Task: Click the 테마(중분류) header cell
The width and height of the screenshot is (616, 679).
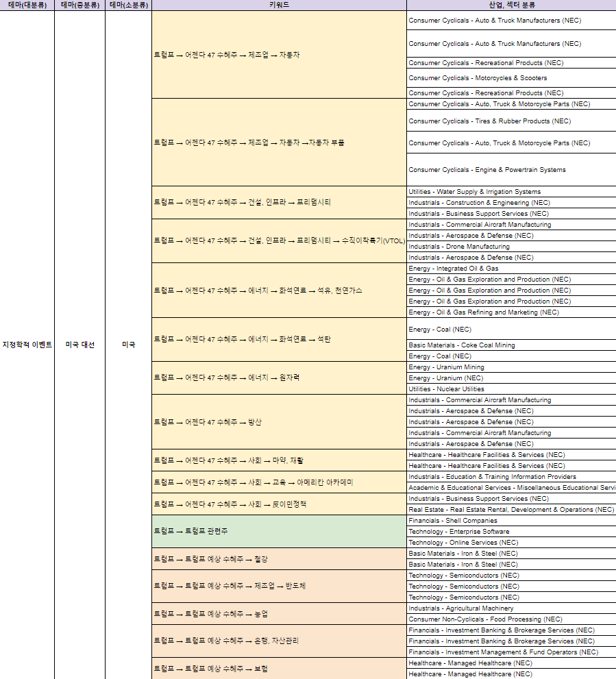Action: point(80,5)
